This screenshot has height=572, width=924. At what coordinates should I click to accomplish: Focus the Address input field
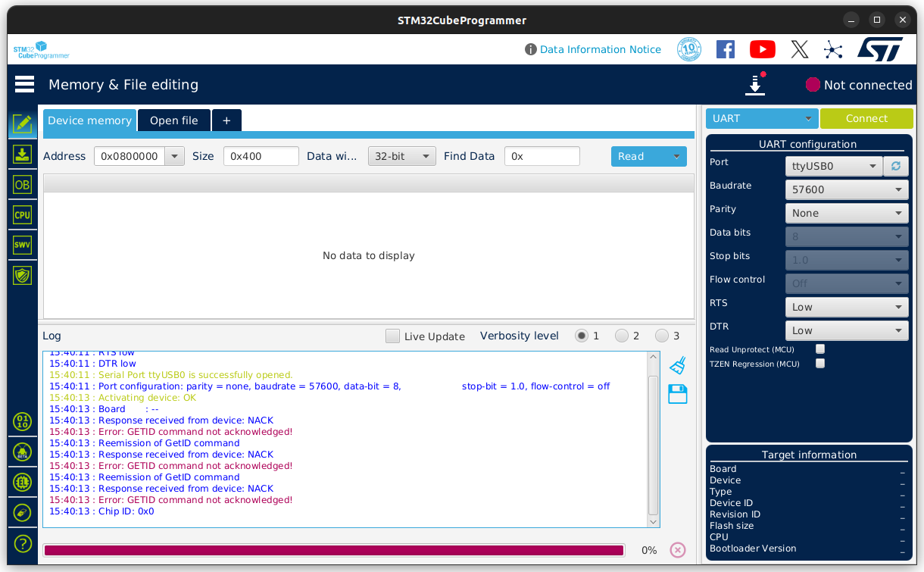pos(130,156)
